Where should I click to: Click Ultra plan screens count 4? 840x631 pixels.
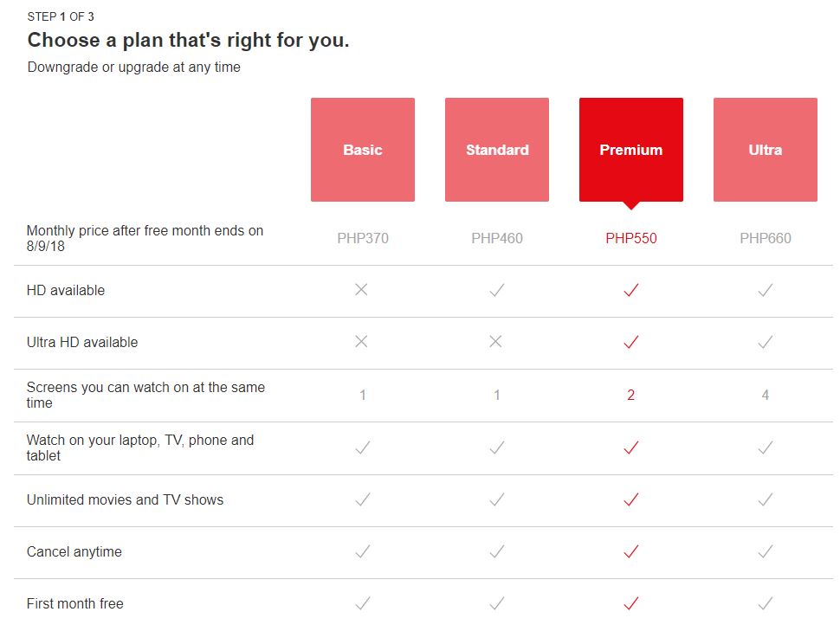pyautogui.click(x=765, y=395)
